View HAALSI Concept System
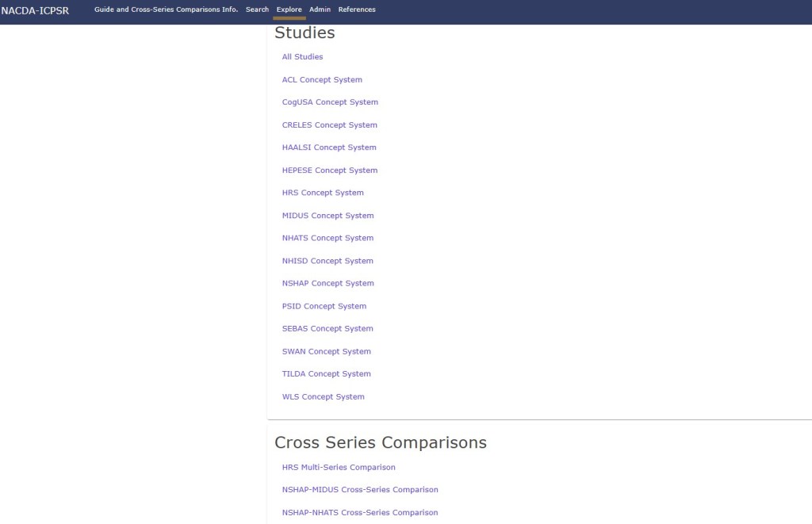 pyautogui.click(x=329, y=147)
